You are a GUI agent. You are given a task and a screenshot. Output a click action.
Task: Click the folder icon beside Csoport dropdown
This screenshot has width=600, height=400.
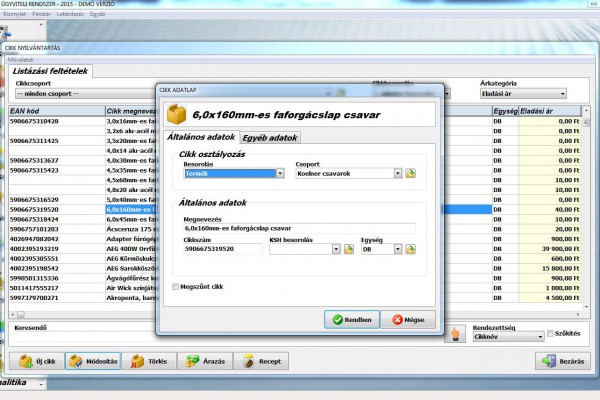click(x=411, y=173)
